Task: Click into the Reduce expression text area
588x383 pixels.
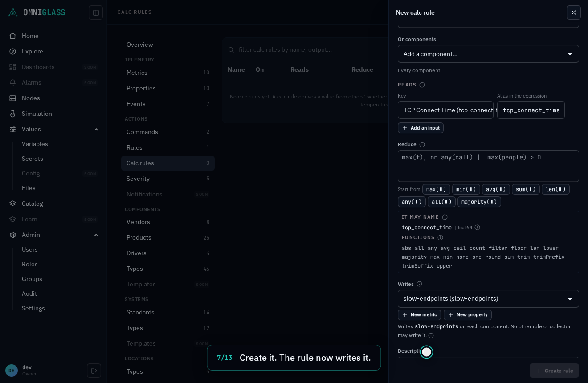Action: 488,166
